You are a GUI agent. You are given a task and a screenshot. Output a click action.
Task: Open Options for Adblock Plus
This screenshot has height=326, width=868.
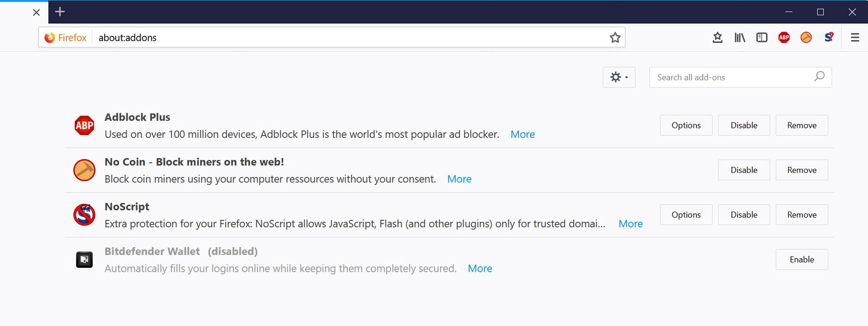(686, 125)
